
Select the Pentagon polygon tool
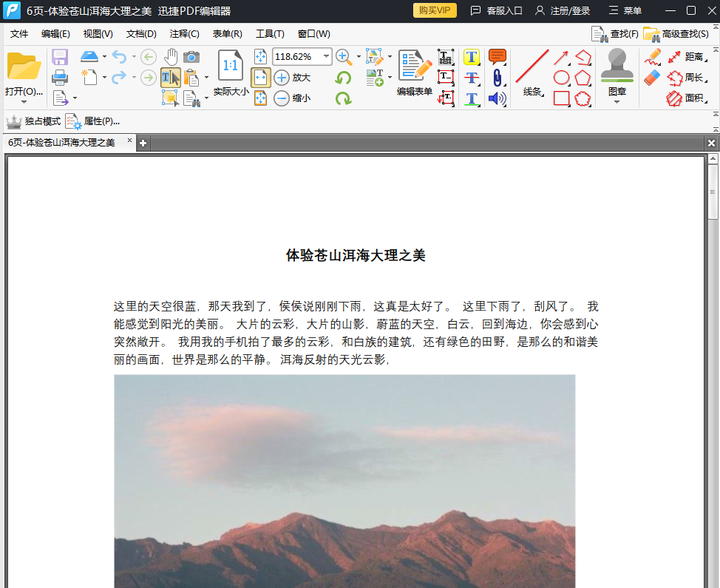tap(583, 78)
